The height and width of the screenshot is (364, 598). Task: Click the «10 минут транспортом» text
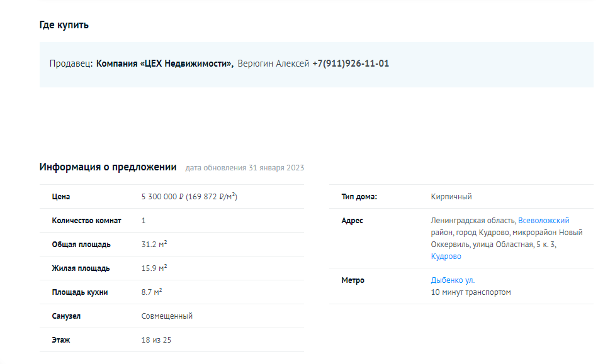pos(471,292)
